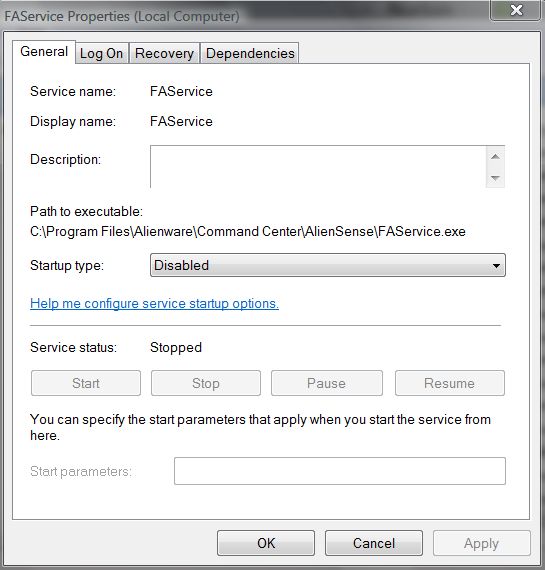Click the Apply button
The height and width of the screenshot is (570, 545).
[481, 543]
